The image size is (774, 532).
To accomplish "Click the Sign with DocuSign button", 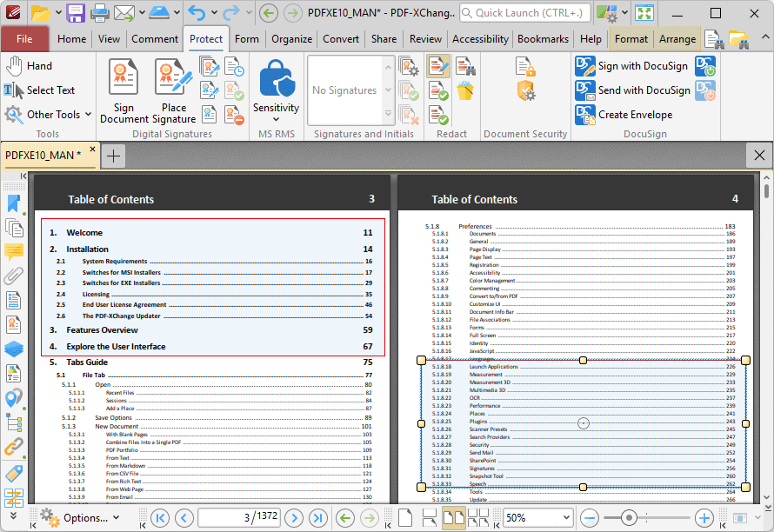I will pyautogui.click(x=631, y=66).
